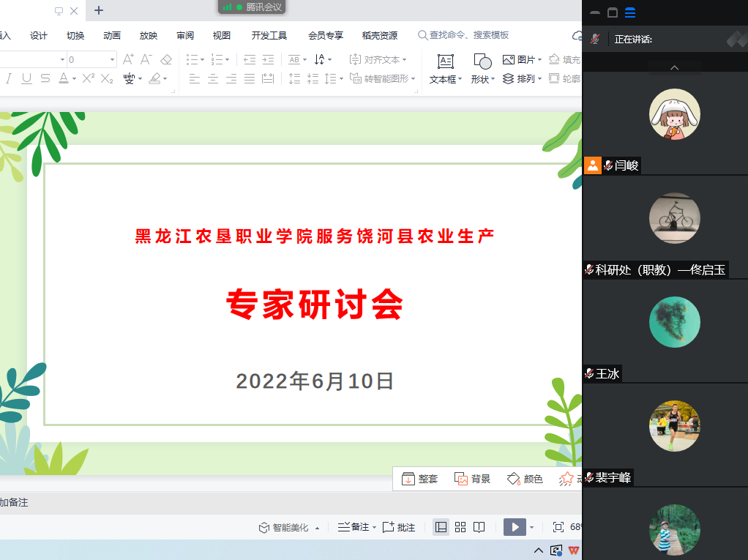This screenshot has height=560, width=748.
Task: Toggle superscript formatting
Action: coord(89,78)
